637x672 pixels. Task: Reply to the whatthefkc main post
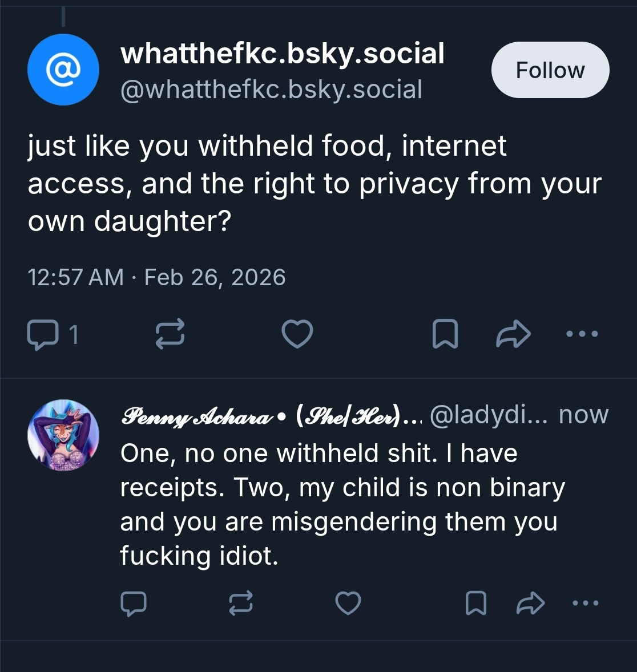43,334
